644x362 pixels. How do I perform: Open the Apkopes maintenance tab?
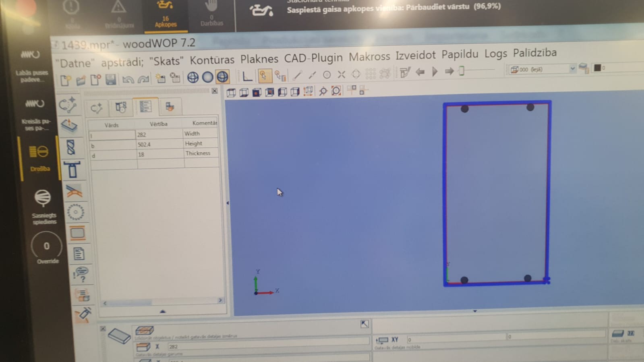(x=166, y=15)
